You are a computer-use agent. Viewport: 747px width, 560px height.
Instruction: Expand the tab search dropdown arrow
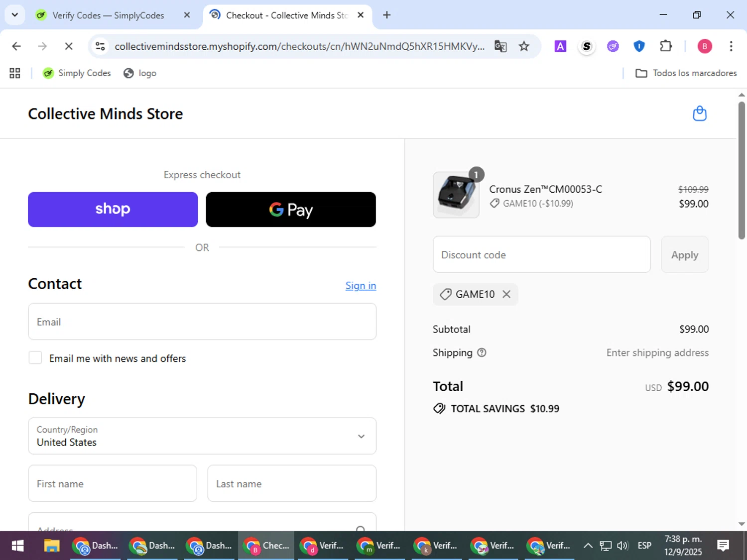pyautogui.click(x=15, y=15)
